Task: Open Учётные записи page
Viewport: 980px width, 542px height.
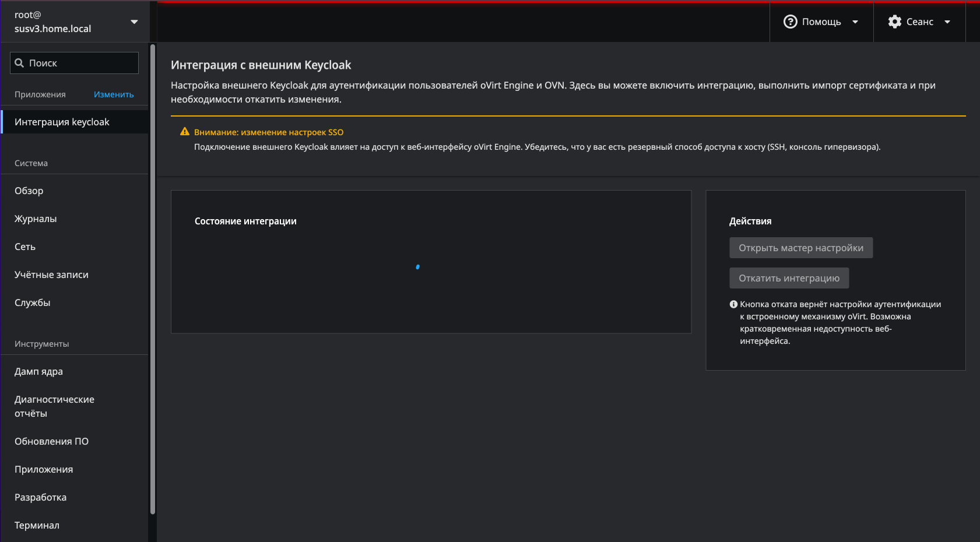Action: [x=51, y=274]
